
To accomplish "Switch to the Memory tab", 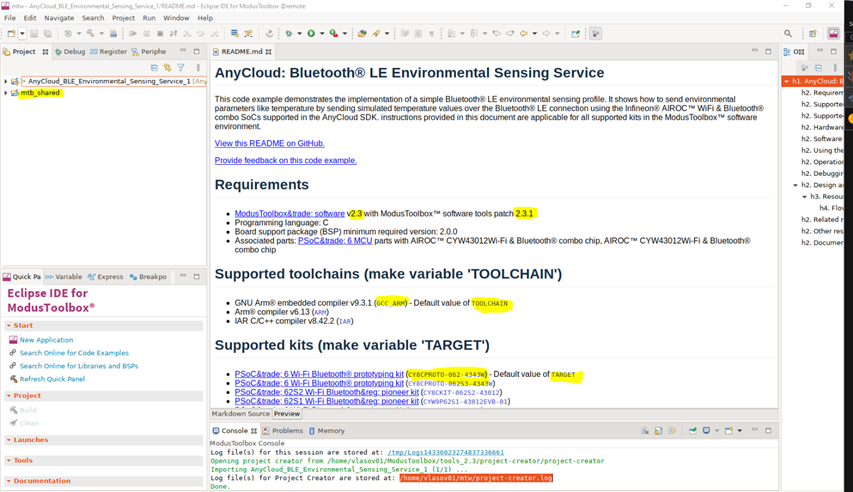I will [x=326, y=430].
